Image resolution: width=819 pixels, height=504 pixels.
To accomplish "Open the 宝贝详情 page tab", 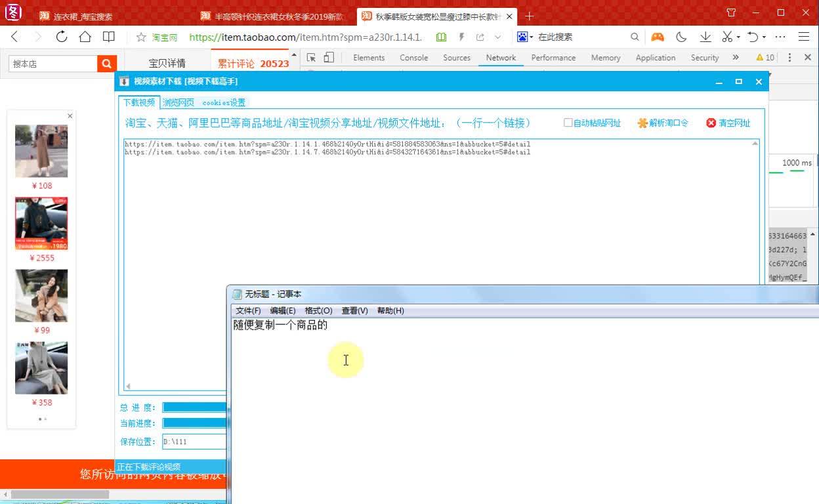I will click(167, 64).
